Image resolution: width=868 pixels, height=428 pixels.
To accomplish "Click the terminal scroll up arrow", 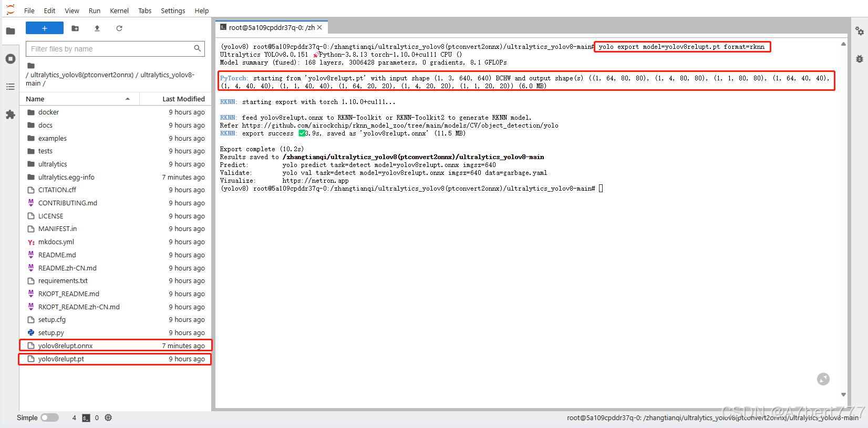I will click(x=843, y=44).
